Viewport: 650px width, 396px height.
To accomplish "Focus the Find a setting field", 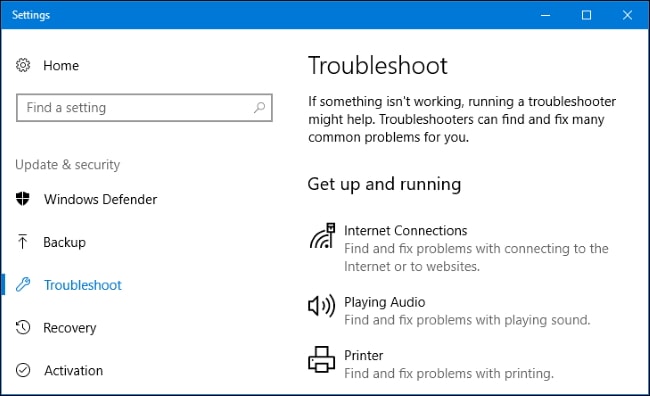I will pos(144,108).
